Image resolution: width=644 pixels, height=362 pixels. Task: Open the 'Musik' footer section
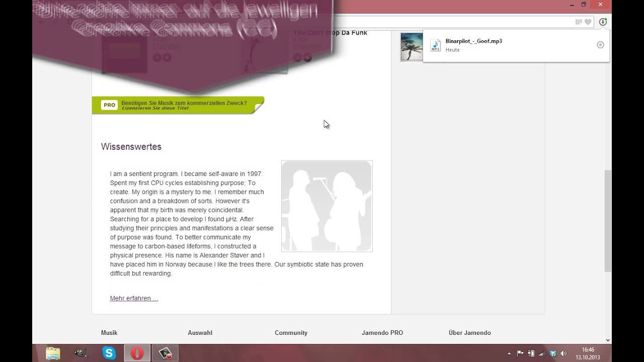click(x=109, y=333)
